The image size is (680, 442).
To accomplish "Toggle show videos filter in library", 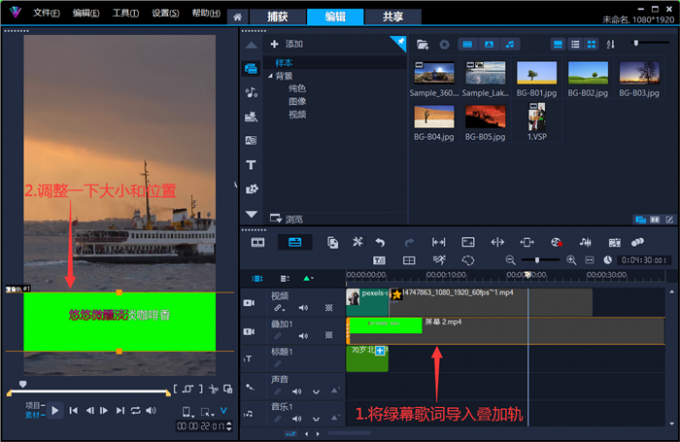I will 468,44.
